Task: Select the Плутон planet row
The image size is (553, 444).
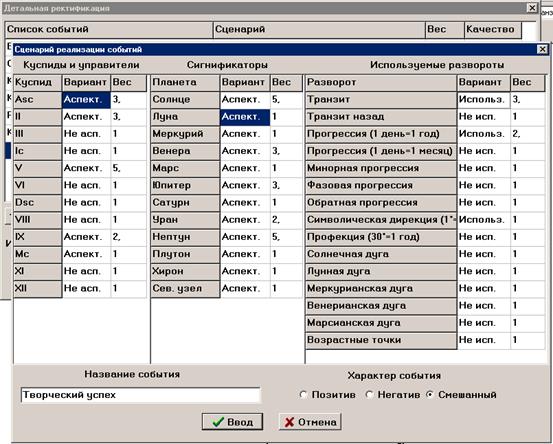Action: pyautogui.click(x=186, y=254)
